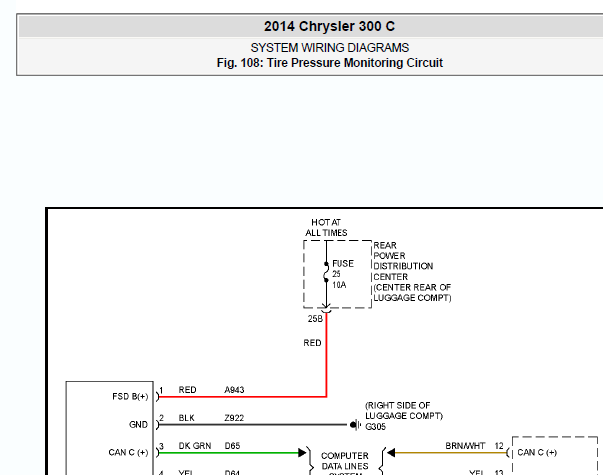Click connector label '25B'
Image resolution: width=603 pixels, height=475 pixels.
pyautogui.click(x=315, y=319)
